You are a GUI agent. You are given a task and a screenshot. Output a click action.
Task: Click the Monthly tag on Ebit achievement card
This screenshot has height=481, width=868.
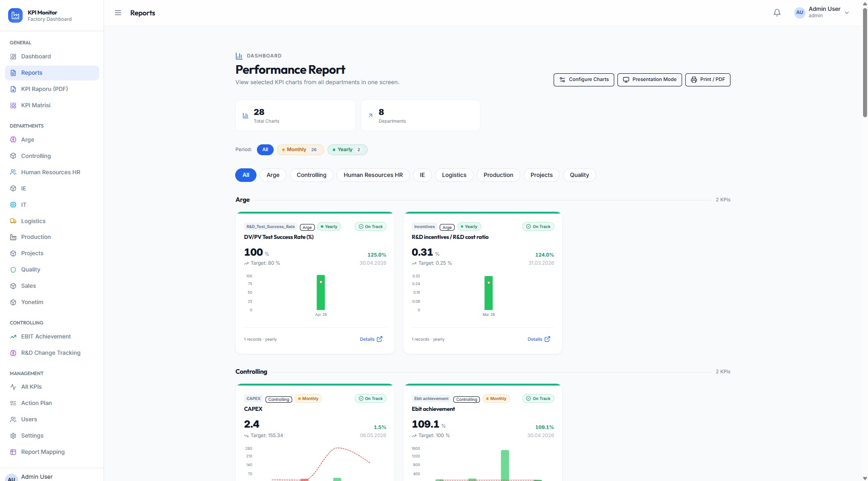pos(496,399)
